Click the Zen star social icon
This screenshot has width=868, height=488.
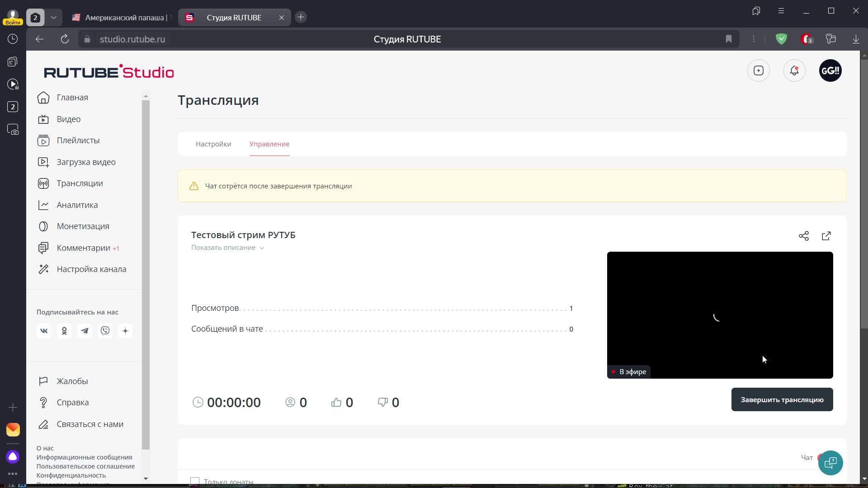125,331
